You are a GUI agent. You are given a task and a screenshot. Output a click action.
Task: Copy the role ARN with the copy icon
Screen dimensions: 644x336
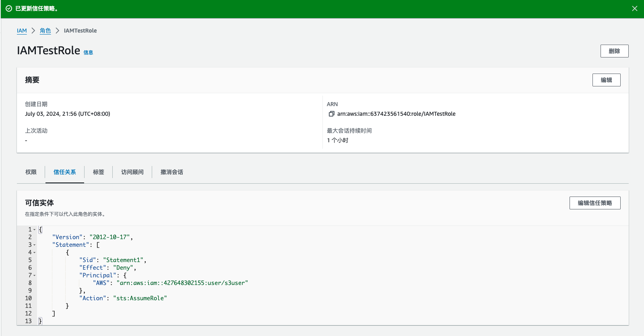331,114
